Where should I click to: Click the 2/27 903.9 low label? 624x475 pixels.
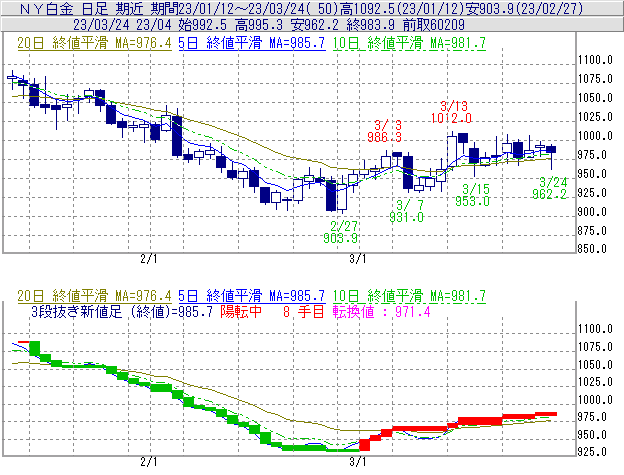pos(341,232)
